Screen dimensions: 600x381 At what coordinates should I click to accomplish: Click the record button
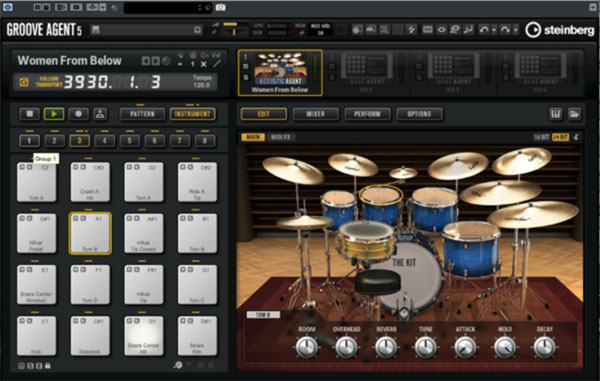click(x=78, y=114)
